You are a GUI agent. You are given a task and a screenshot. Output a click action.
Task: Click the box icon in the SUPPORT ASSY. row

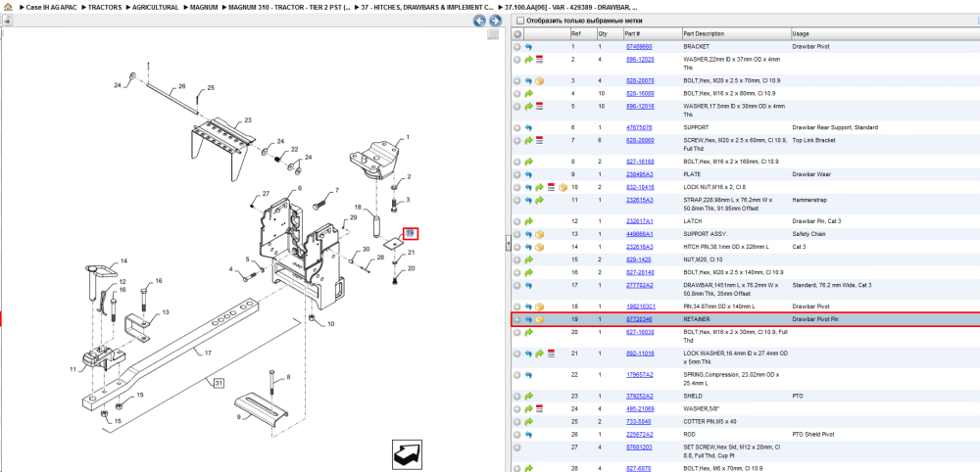pyautogui.click(x=539, y=234)
